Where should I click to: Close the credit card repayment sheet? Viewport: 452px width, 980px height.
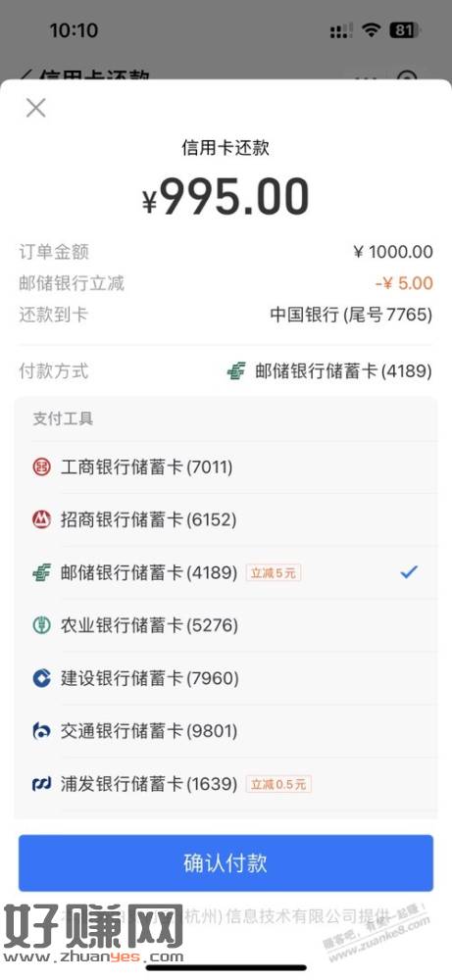point(35,108)
